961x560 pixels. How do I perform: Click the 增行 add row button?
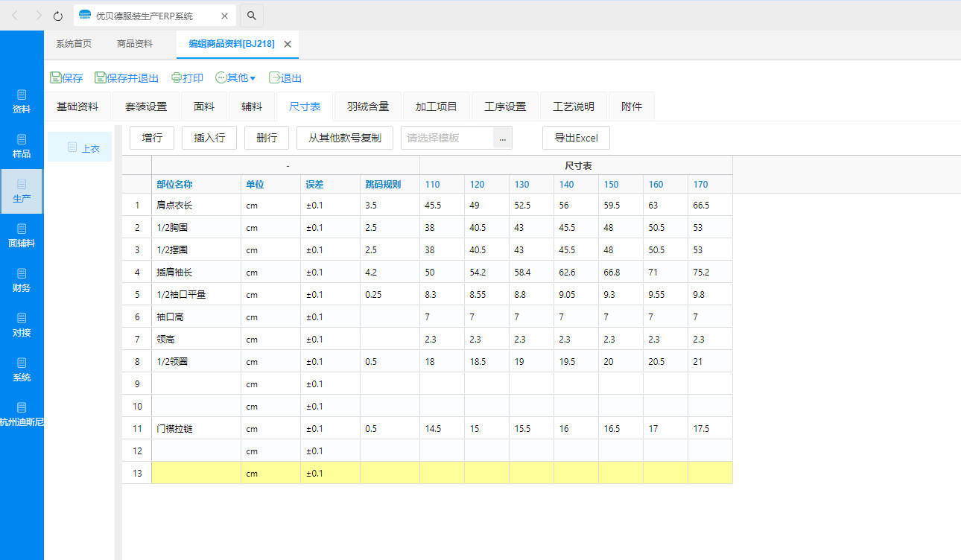[153, 138]
